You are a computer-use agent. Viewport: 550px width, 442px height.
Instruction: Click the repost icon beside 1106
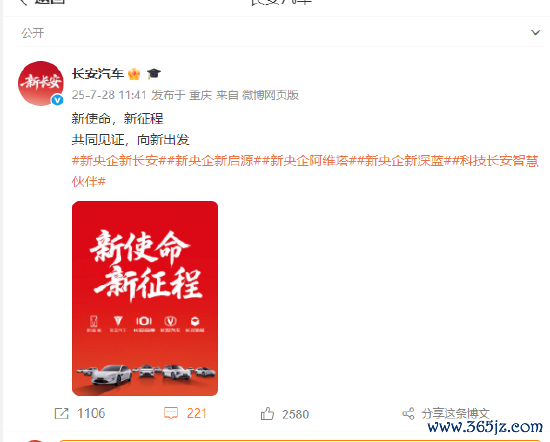[61, 413]
